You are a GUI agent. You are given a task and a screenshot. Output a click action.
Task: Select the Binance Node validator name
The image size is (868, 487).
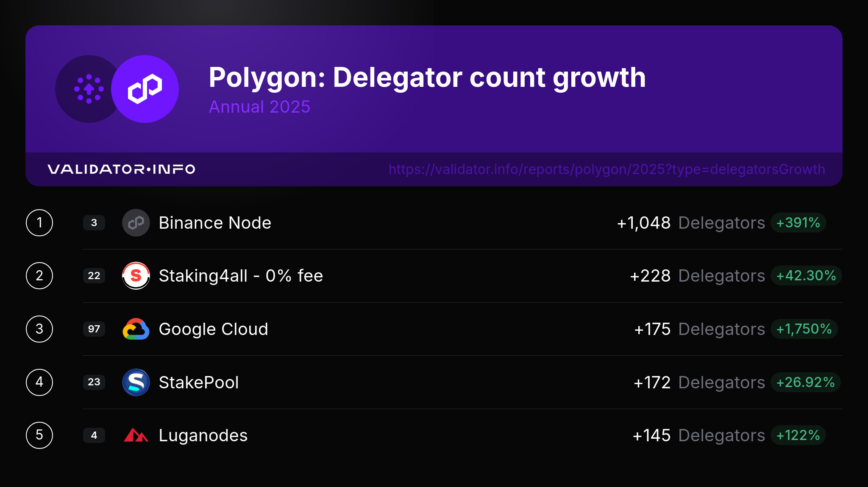click(x=215, y=223)
